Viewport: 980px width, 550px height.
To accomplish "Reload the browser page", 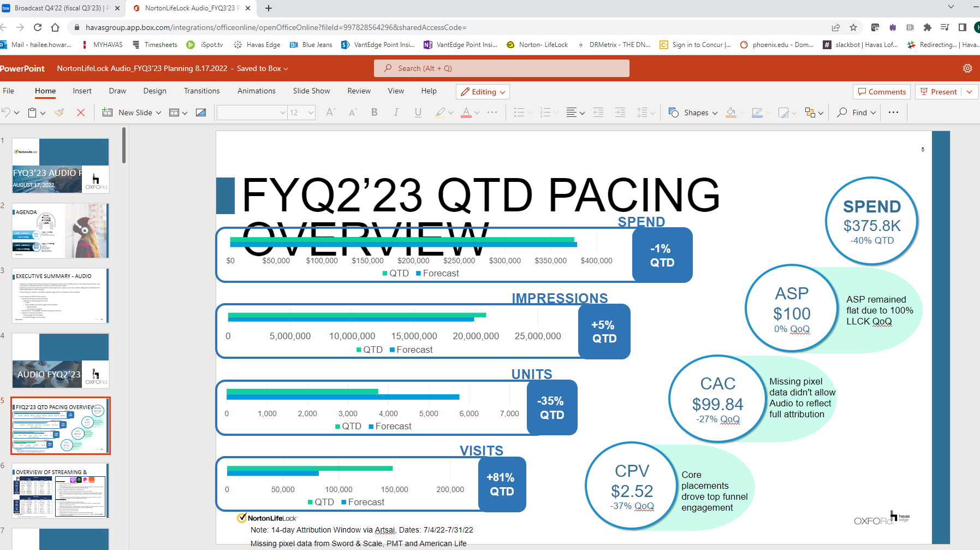I will (38, 27).
